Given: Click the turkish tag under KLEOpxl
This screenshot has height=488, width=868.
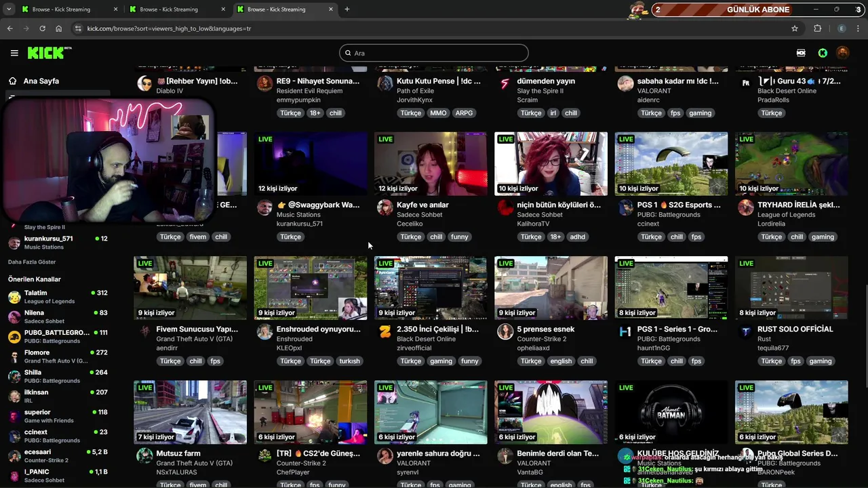Looking at the screenshot, I should (x=350, y=361).
